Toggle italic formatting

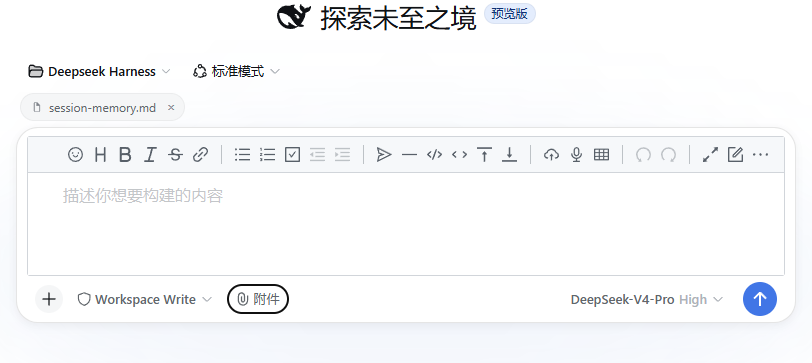click(150, 154)
